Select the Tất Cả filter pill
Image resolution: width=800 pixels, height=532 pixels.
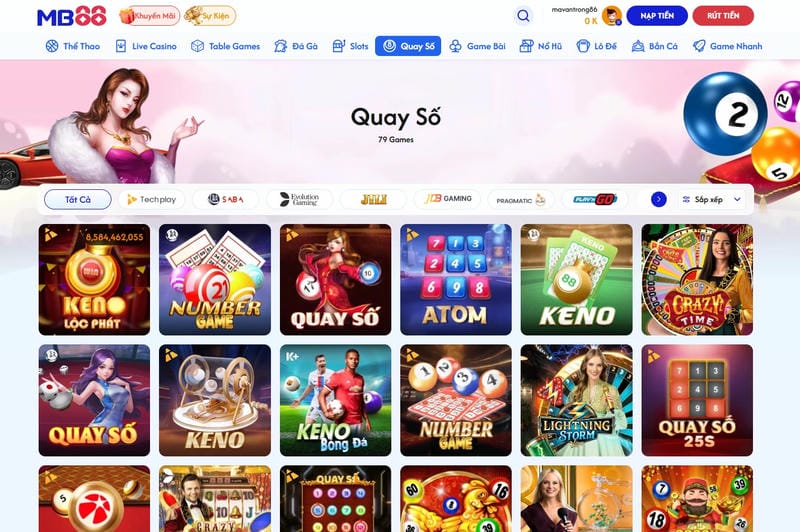click(78, 199)
